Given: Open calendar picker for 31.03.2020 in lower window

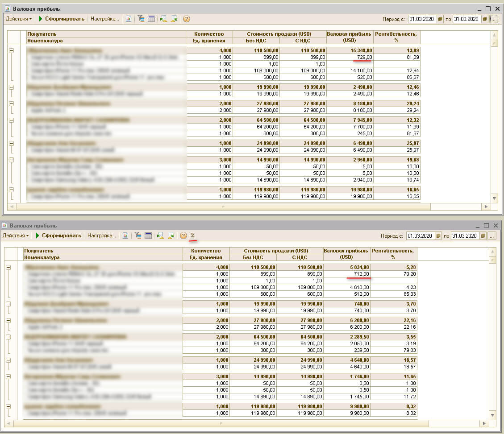Looking at the screenshot, I should pos(482,236).
